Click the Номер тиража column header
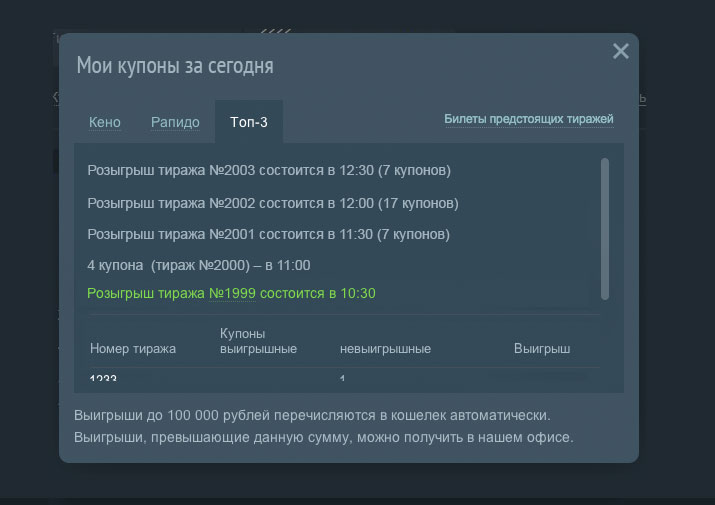Viewport: 715px width, 505px height. click(x=133, y=349)
